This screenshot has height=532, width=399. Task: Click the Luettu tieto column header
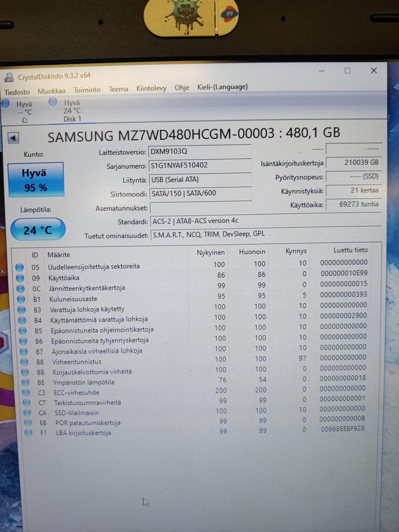pos(351,250)
